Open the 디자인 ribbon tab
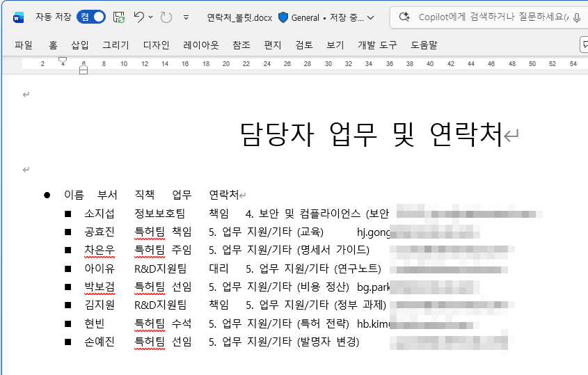This screenshot has width=588, height=375. pos(157,45)
